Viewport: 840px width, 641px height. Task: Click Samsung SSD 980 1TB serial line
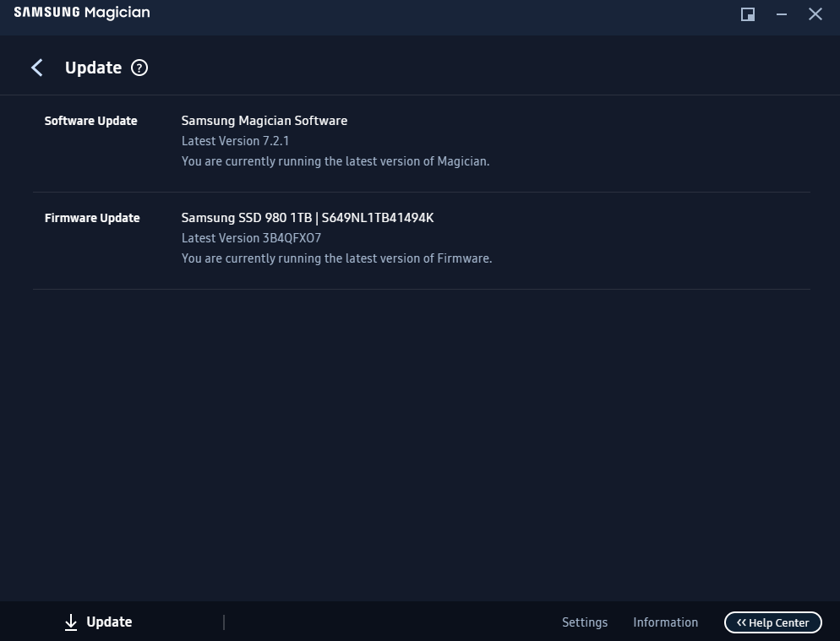[x=308, y=218]
